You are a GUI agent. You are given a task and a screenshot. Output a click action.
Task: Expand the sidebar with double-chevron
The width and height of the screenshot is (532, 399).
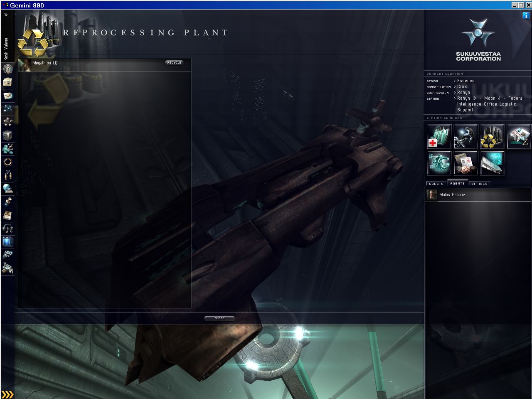pyautogui.click(x=6, y=15)
